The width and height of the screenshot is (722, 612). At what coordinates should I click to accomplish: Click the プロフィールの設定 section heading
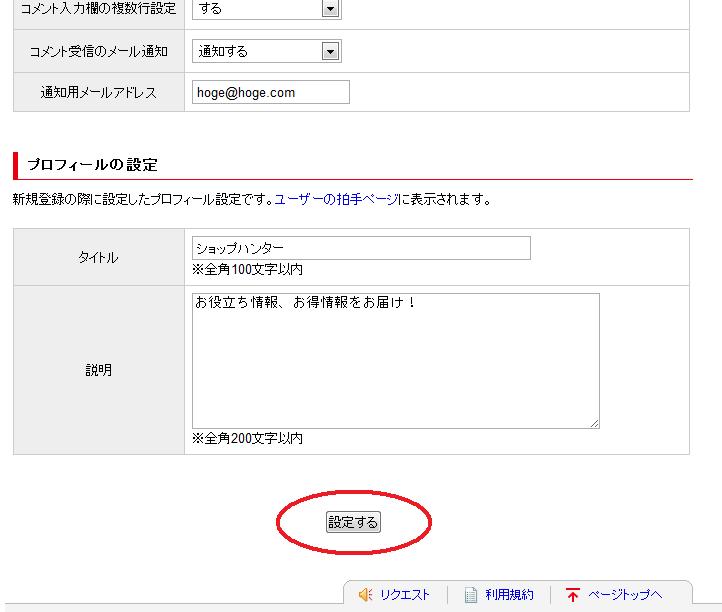(x=92, y=165)
